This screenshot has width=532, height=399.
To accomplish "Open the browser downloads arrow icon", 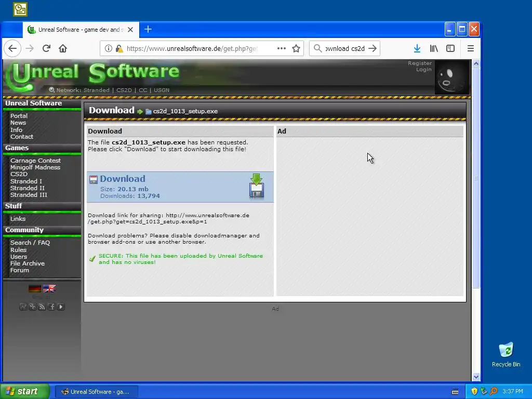I will 417,48.
